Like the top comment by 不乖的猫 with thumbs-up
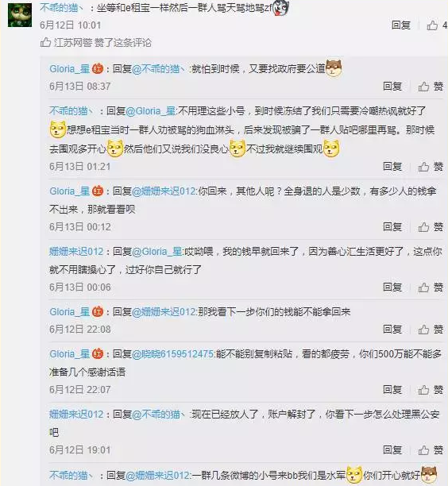The width and height of the screenshot is (448, 486). coord(437,25)
